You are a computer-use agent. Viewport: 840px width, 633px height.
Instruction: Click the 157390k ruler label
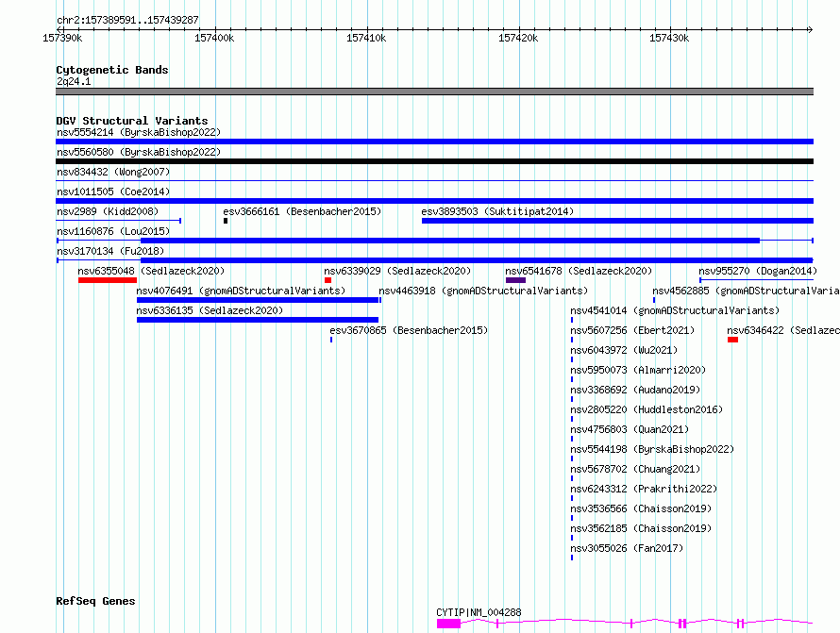[x=62, y=38]
